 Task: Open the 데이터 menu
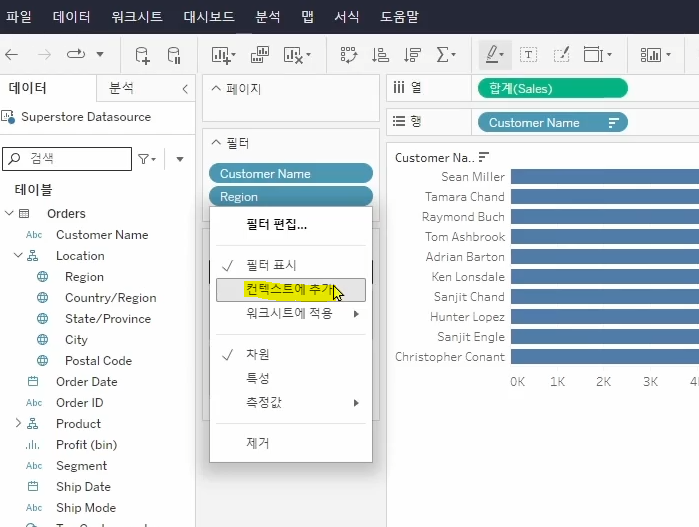(71, 17)
